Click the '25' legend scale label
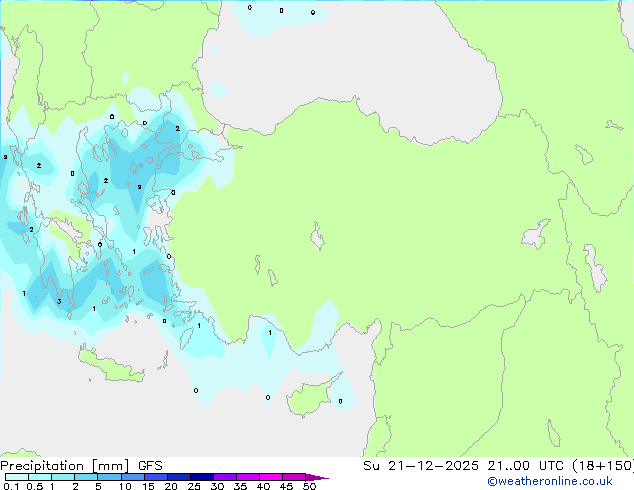634x490 pixels. point(194,486)
